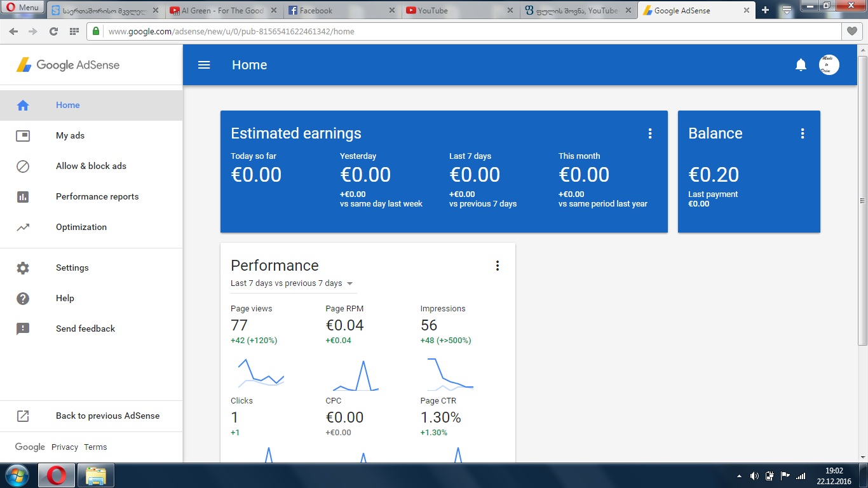
Task: Open Estimated earnings three-dot options
Action: (649, 133)
